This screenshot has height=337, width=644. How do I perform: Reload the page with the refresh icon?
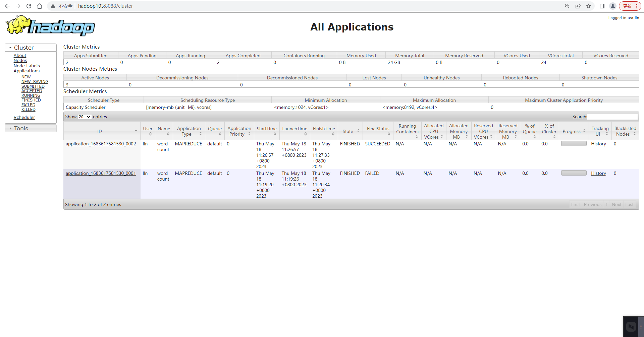[29, 6]
